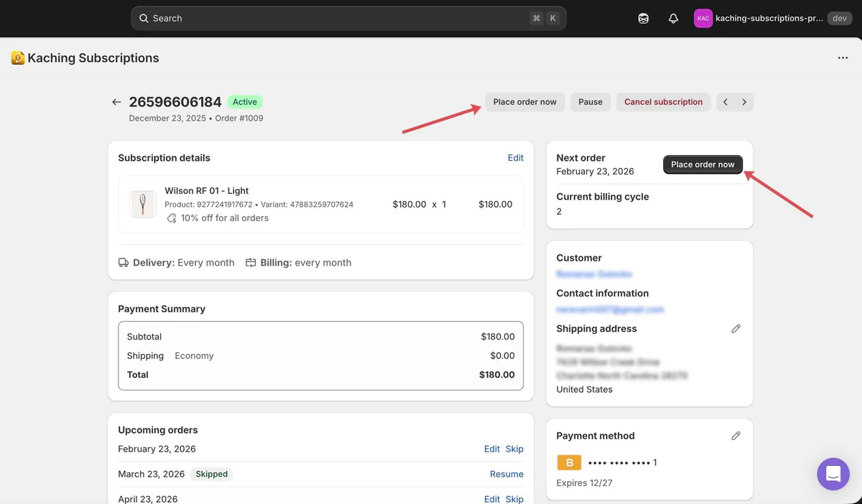This screenshot has width=862, height=504.
Task: Click the Active status badge
Action: [245, 102]
